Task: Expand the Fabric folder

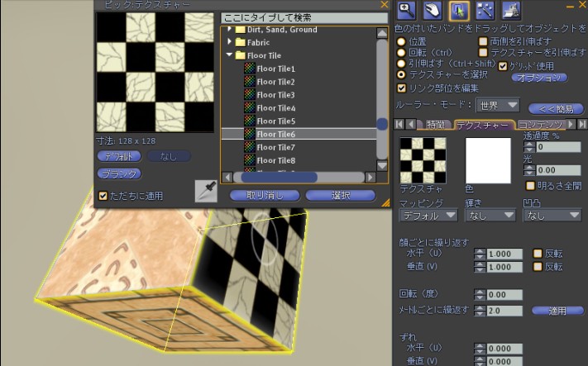Action: [x=230, y=42]
